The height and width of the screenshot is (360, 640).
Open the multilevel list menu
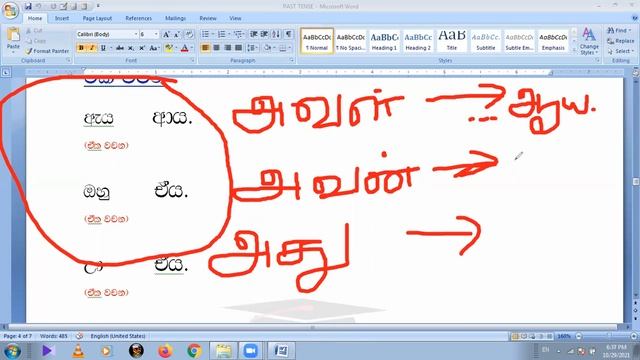(239, 34)
